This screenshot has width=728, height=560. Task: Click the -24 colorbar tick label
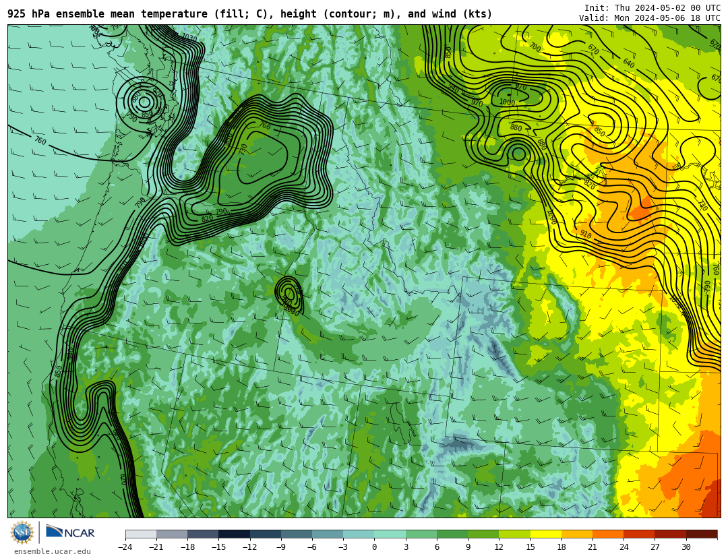tap(125, 547)
